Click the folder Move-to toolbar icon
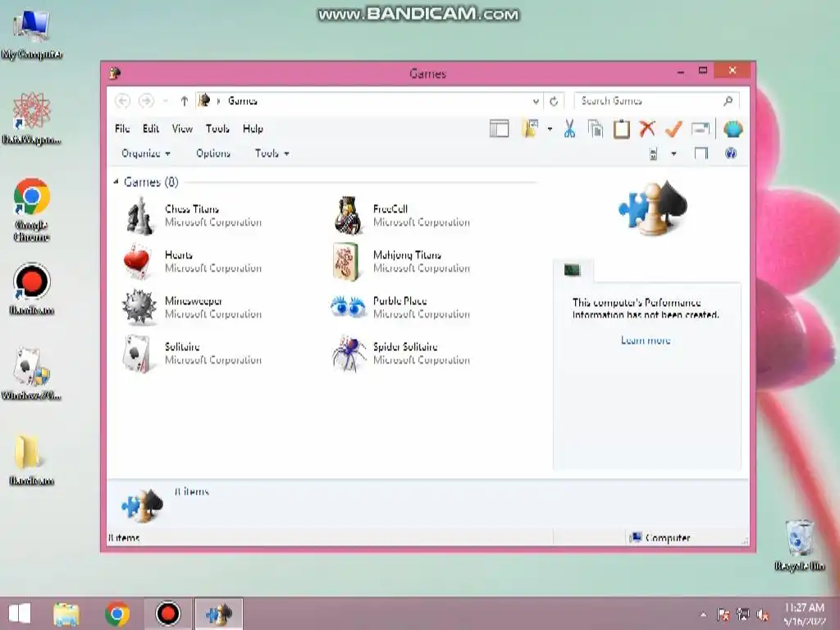Screen dimensions: 840x630 (530, 129)
